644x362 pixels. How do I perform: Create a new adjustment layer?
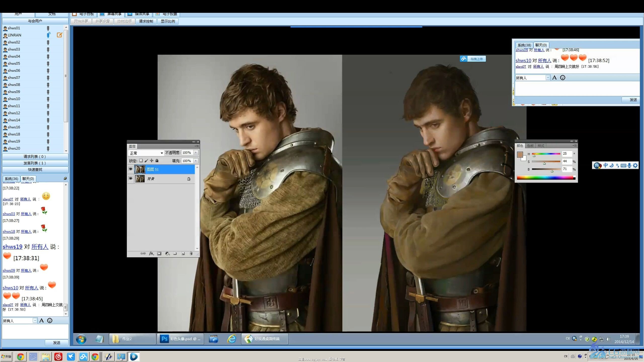[x=167, y=253]
